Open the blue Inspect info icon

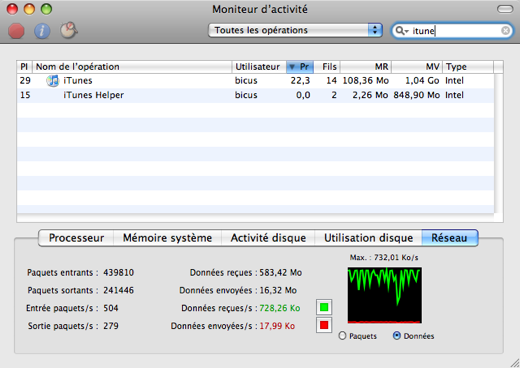coord(42,31)
